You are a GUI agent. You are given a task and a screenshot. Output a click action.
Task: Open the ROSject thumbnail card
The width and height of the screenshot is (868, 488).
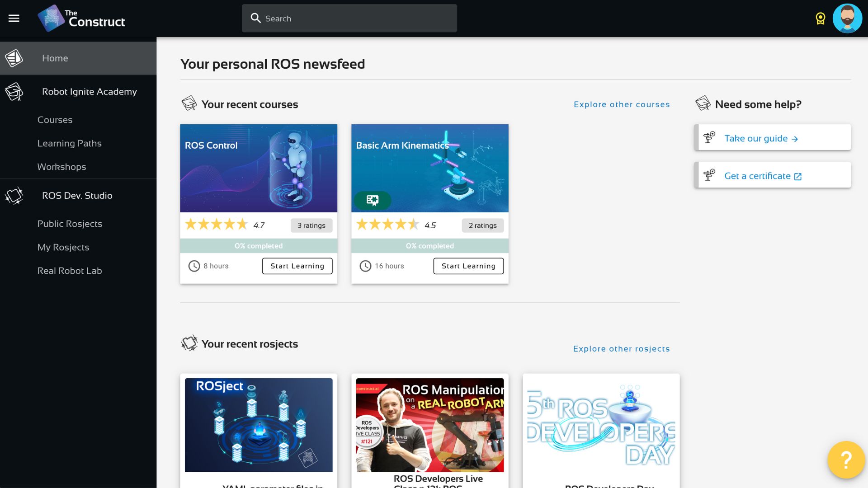coord(259,425)
